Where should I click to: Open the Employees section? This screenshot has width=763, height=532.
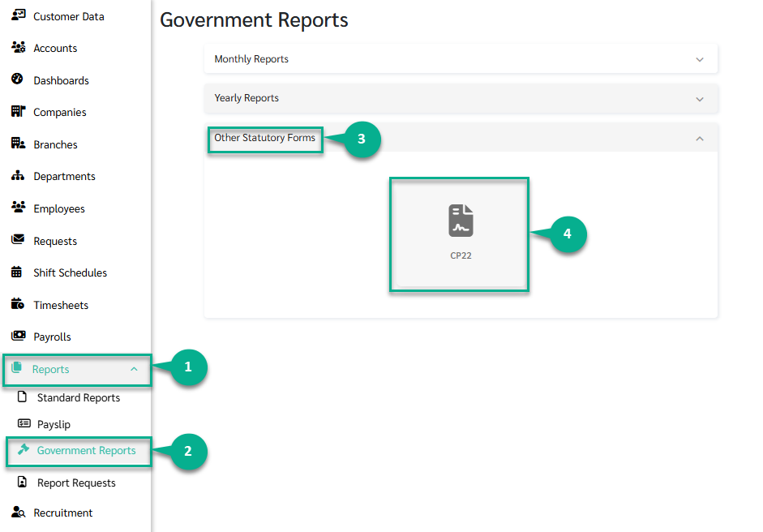tap(59, 208)
